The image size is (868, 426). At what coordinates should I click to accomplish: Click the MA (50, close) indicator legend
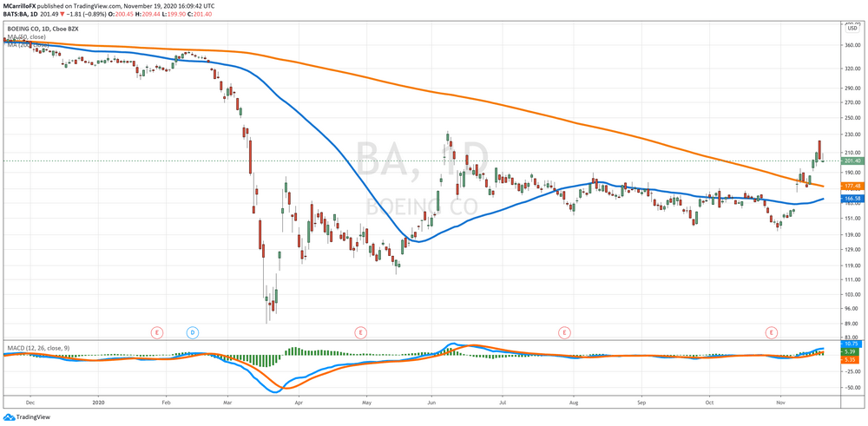coord(29,37)
